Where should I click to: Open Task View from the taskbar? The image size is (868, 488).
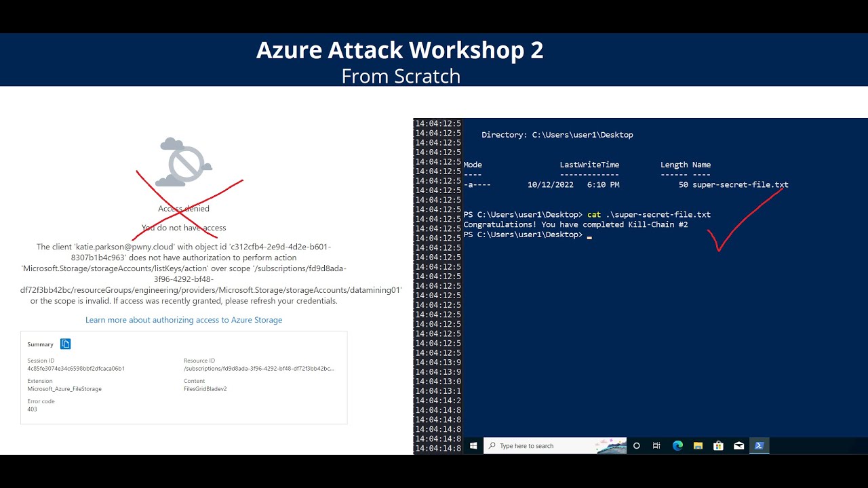pos(656,446)
